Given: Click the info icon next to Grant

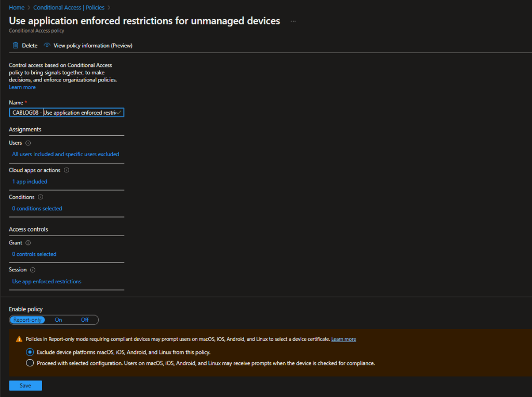Looking at the screenshot, I should [28, 243].
